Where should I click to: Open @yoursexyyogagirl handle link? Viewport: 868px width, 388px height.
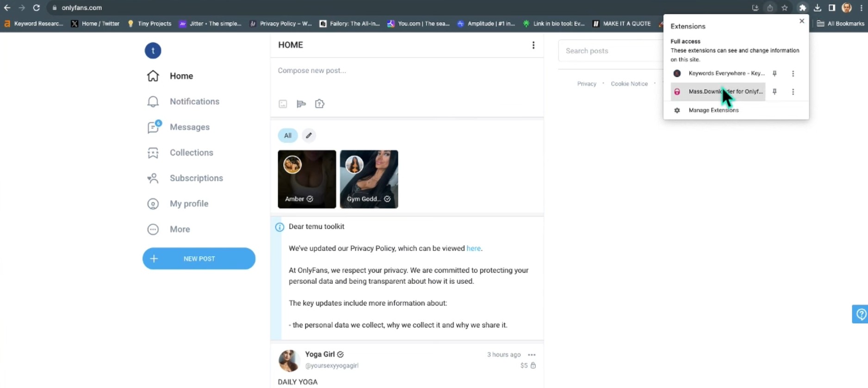click(332, 366)
